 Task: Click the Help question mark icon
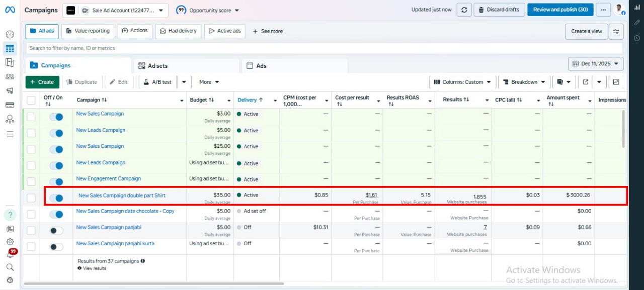point(10,215)
